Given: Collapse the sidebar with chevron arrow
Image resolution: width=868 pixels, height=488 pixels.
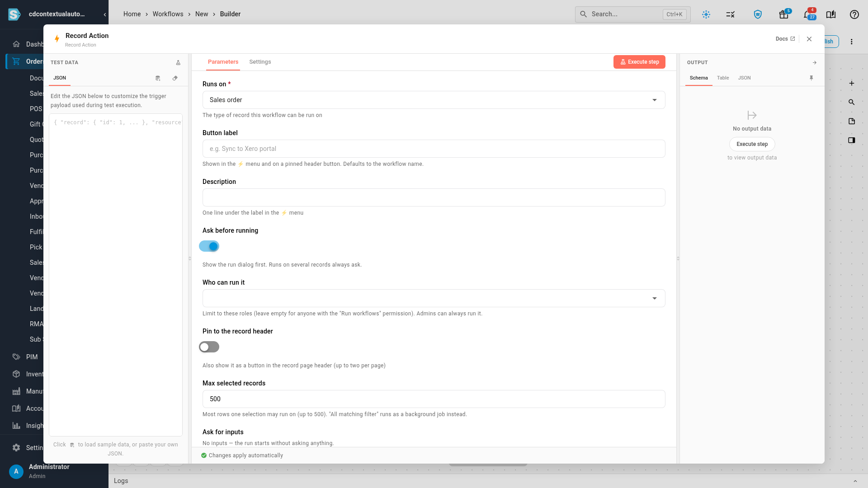Looking at the screenshot, I should pos(105,14).
